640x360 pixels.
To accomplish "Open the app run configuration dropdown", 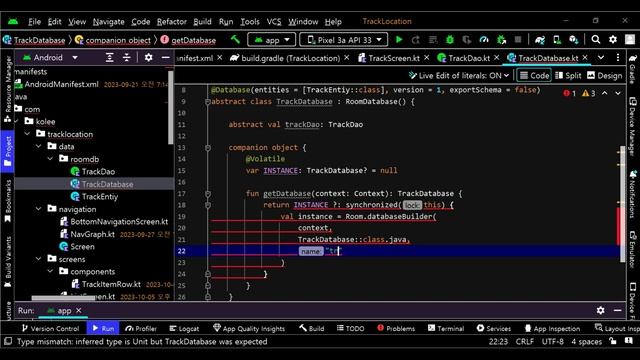I will click(271, 40).
